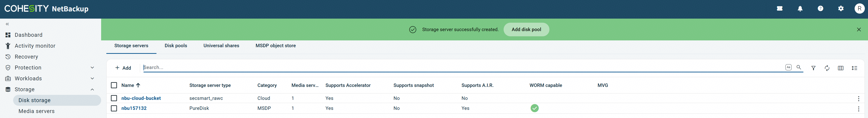Open actions menu for nbu-cloud-bucket row
This screenshot has height=118, width=868.
tap(858, 98)
